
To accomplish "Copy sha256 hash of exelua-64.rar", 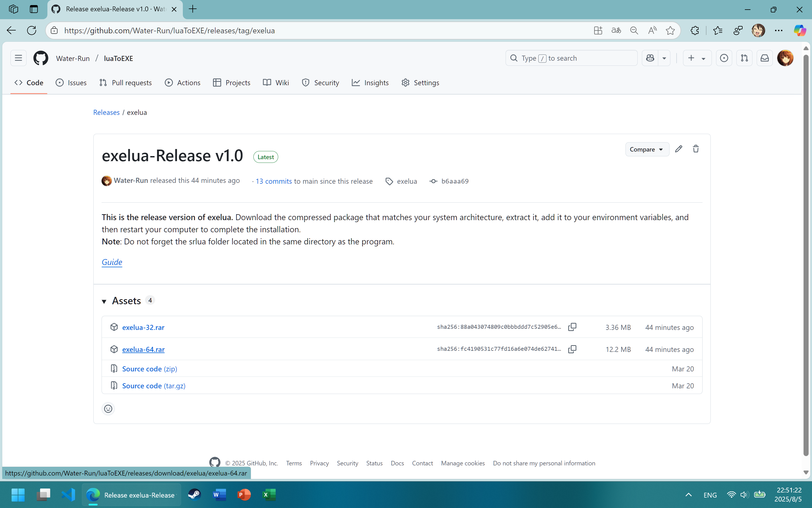I will click(572, 349).
